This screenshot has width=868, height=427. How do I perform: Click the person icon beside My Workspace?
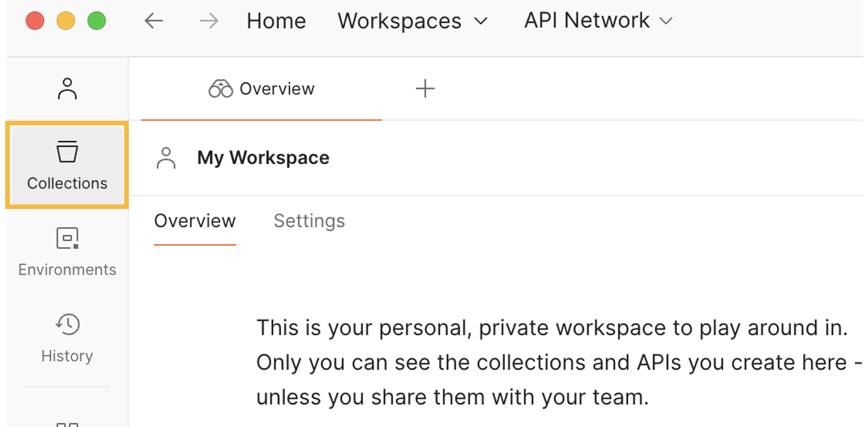[166, 158]
